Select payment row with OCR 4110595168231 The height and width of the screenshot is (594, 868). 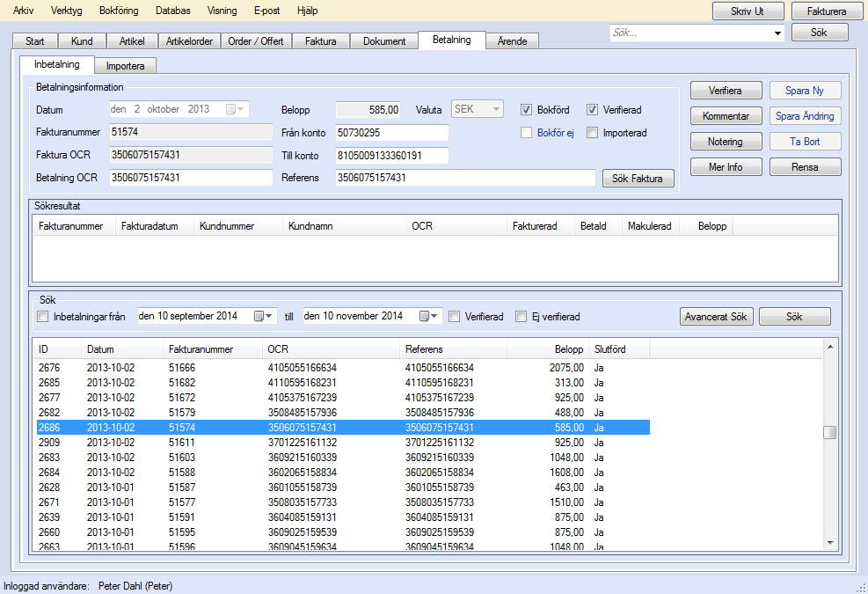click(343, 383)
